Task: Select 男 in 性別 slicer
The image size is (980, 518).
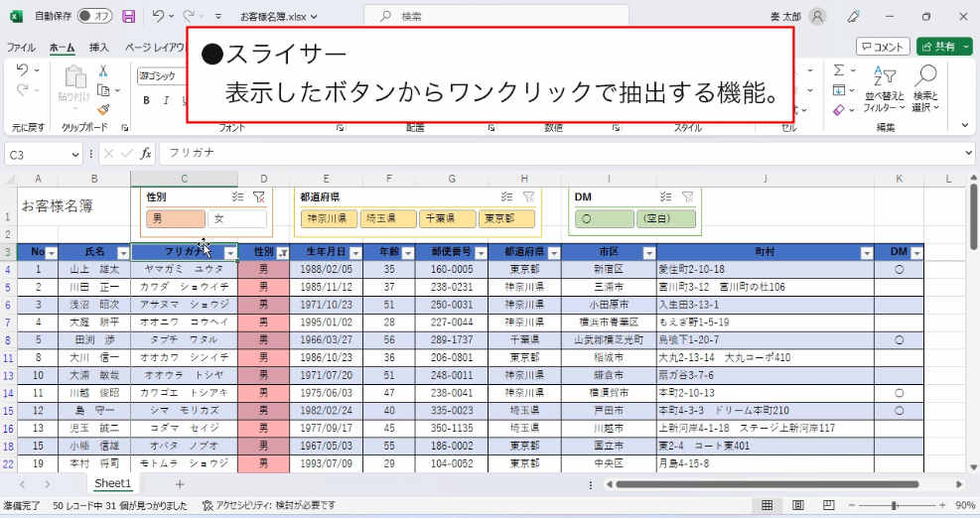Action: [x=176, y=218]
